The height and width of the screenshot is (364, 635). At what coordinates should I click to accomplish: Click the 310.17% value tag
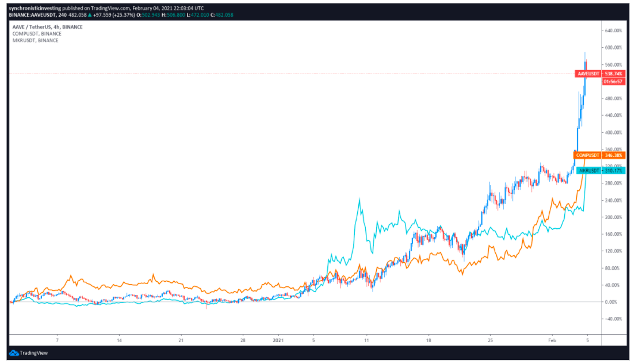[614, 170]
